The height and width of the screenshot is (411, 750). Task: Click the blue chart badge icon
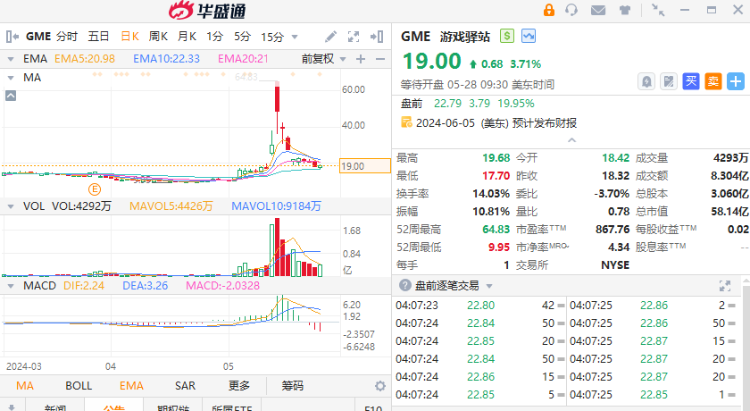529,36
